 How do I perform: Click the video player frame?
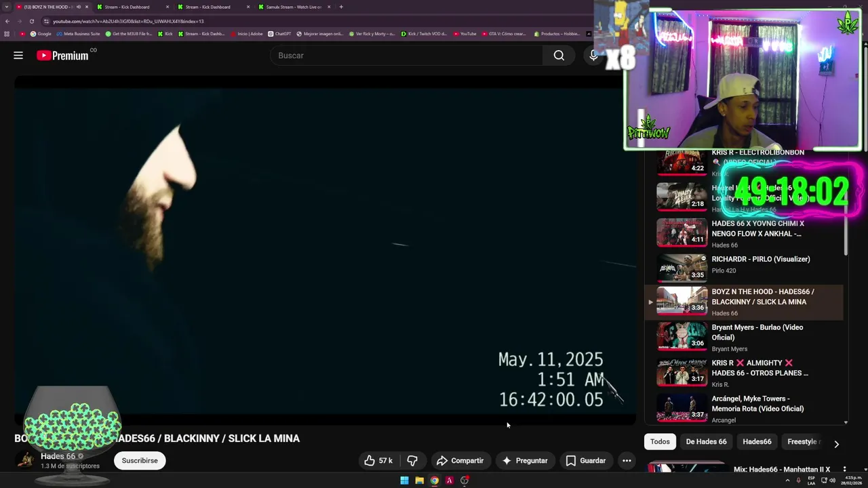(x=325, y=250)
